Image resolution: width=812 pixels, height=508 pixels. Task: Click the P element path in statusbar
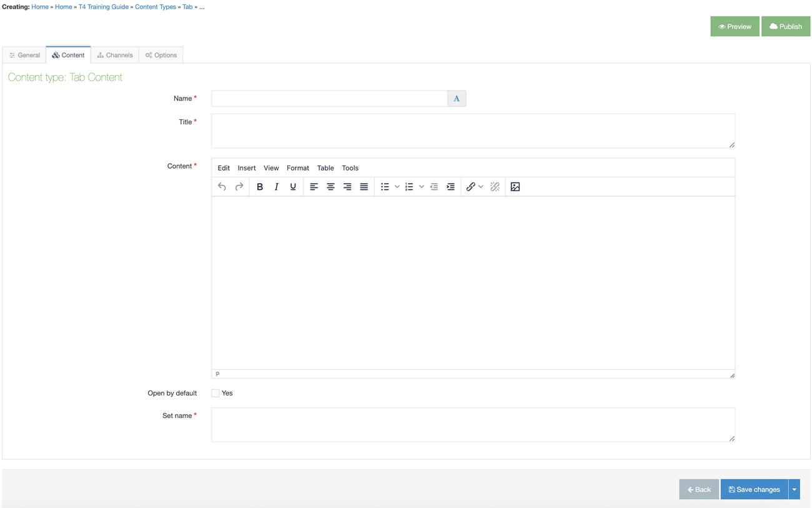217,374
